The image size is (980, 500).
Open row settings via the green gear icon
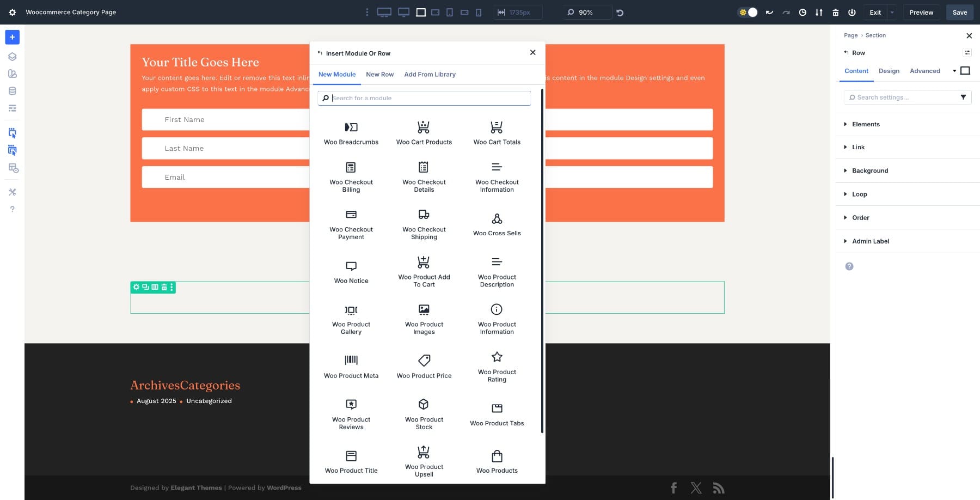[x=136, y=287]
